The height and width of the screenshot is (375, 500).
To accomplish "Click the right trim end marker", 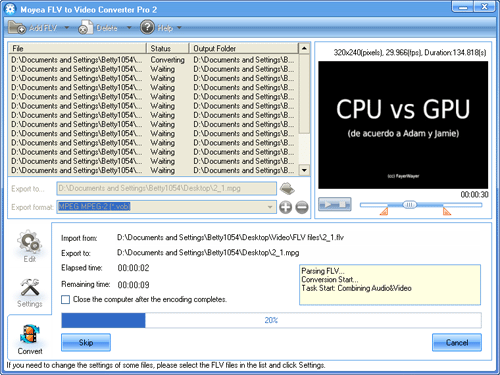I will click(447, 211).
